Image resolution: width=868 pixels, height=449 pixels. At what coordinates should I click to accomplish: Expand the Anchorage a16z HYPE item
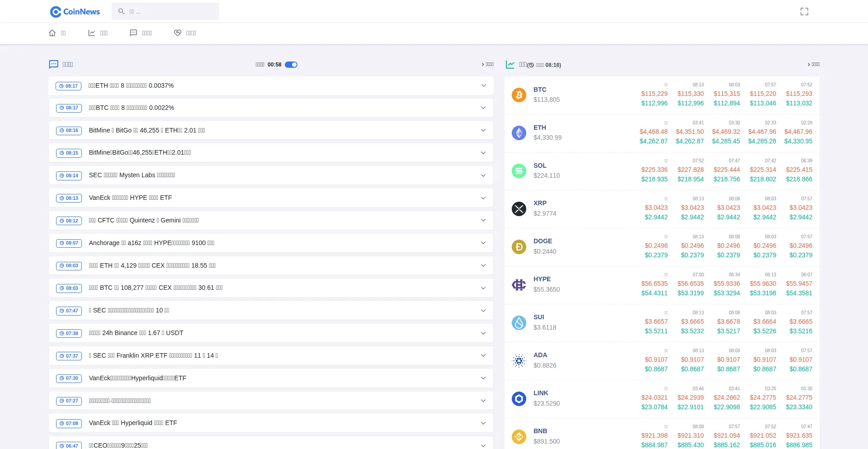coord(483,243)
